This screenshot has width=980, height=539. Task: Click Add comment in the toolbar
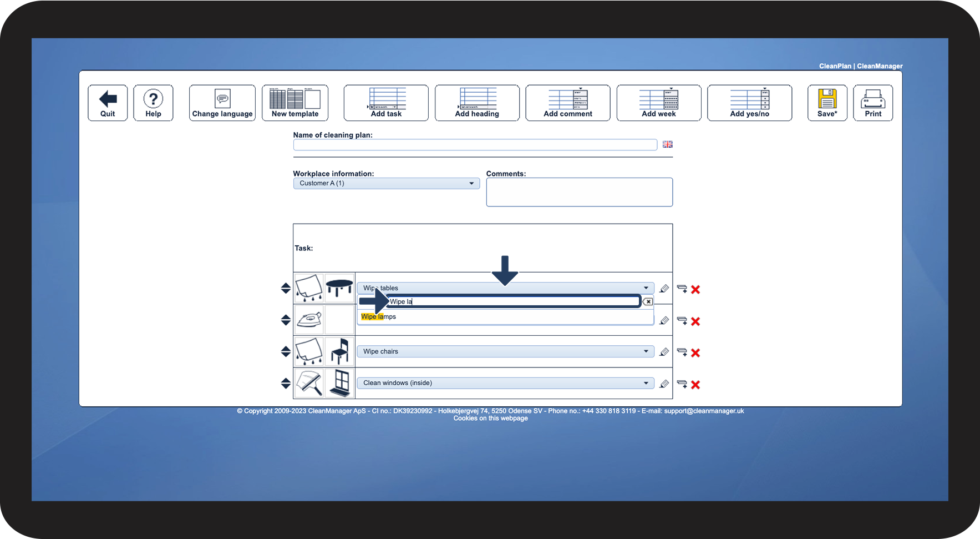tap(568, 103)
